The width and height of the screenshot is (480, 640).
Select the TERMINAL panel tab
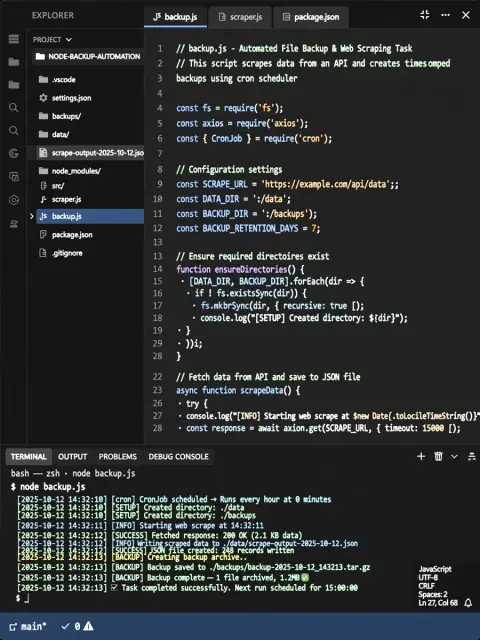coord(29,456)
